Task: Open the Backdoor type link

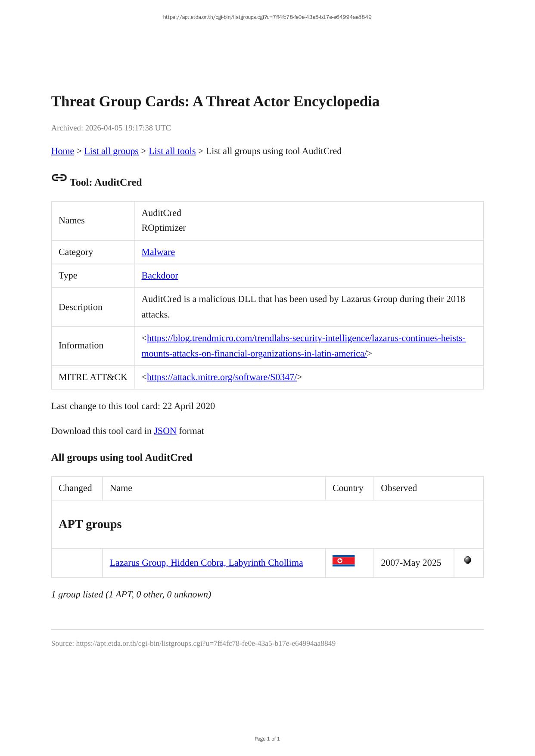Action: coord(159,276)
